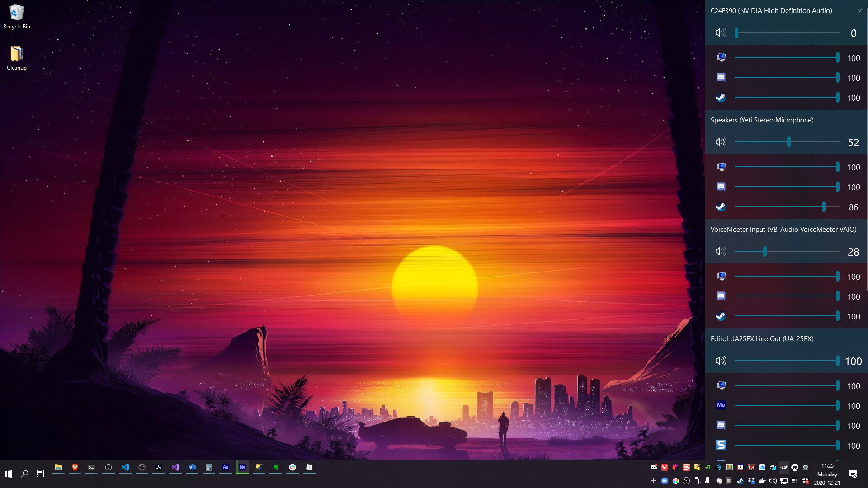Mute Edirol UA25EX Line Out speaker icon
The image size is (868, 488).
[x=721, y=361]
